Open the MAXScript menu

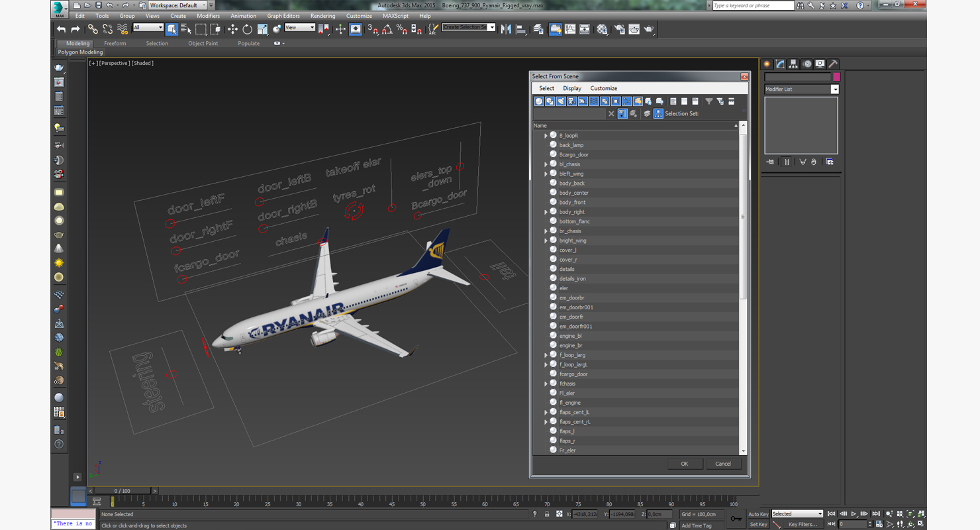395,16
